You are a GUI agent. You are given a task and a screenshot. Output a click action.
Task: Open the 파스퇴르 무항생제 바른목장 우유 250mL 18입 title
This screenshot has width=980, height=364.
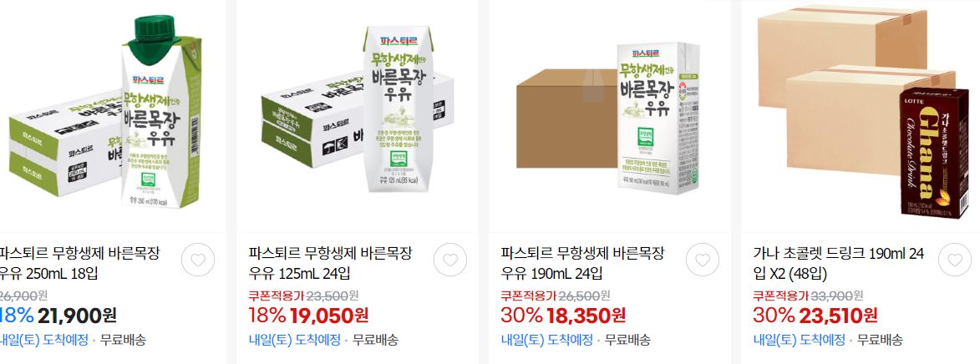[x=80, y=263]
